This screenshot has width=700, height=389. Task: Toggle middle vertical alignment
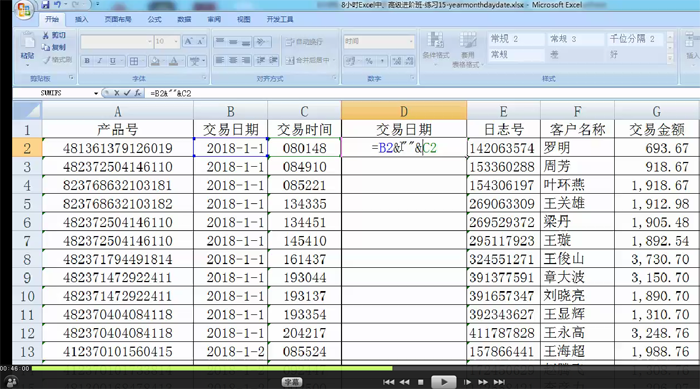(233, 42)
